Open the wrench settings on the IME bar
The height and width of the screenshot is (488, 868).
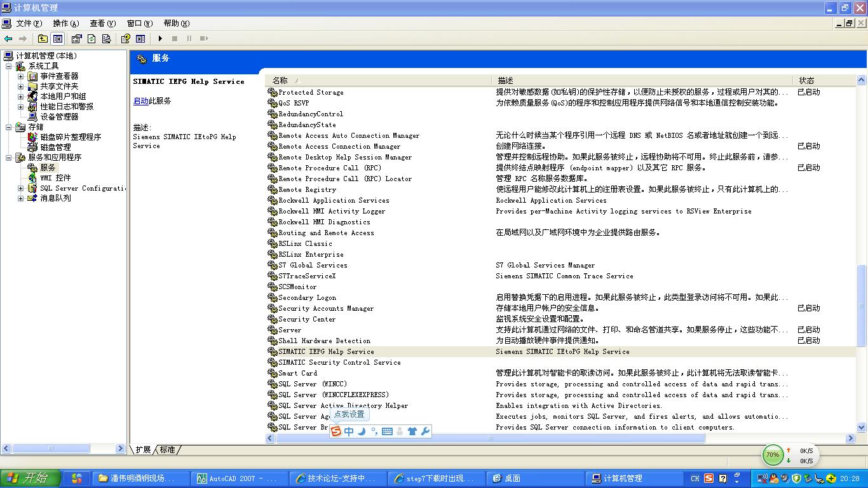pos(425,431)
